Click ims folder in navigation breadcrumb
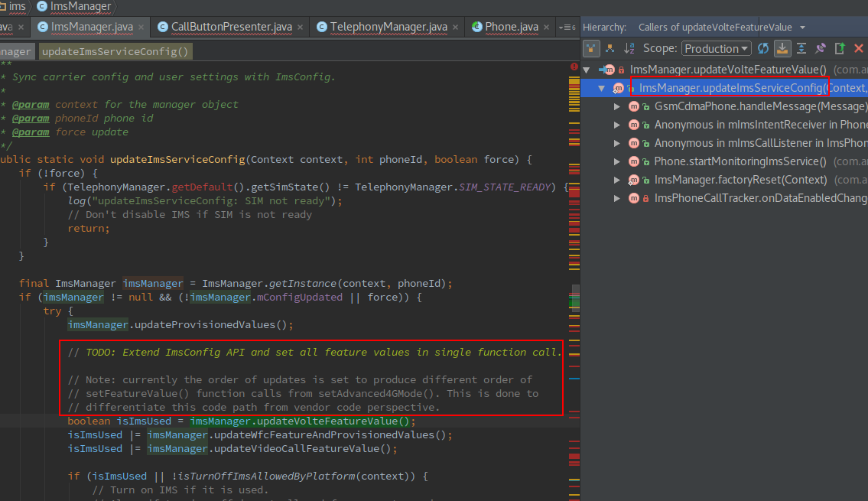This screenshot has height=501, width=868. (x=13, y=7)
